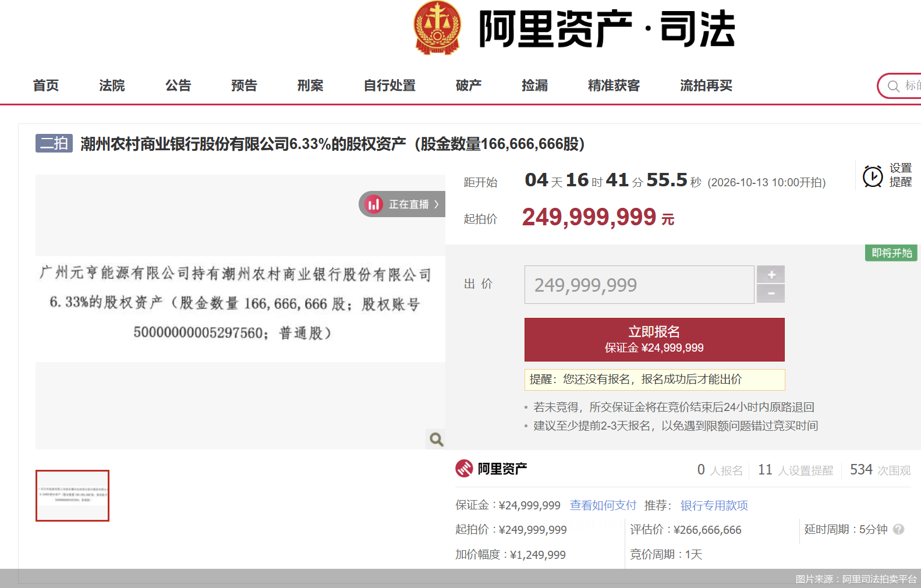Open the 捡漏 nav item

pyautogui.click(x=535, y=86)
